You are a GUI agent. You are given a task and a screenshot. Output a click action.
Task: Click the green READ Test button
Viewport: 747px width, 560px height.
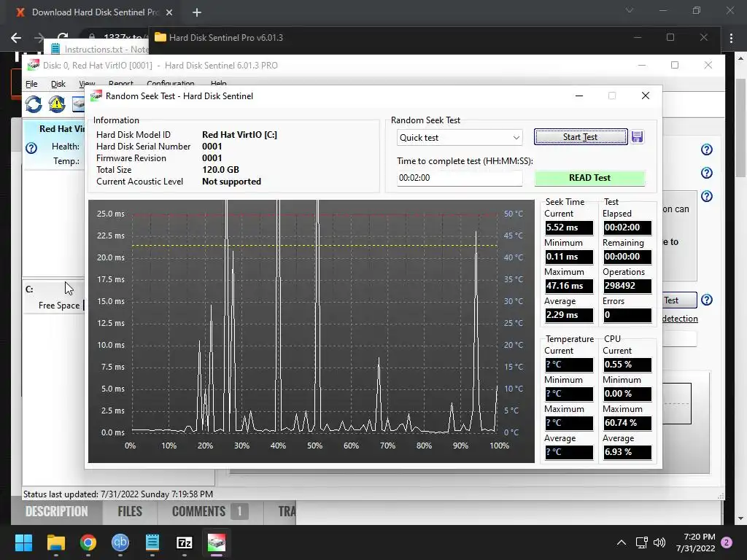(589, 178)
